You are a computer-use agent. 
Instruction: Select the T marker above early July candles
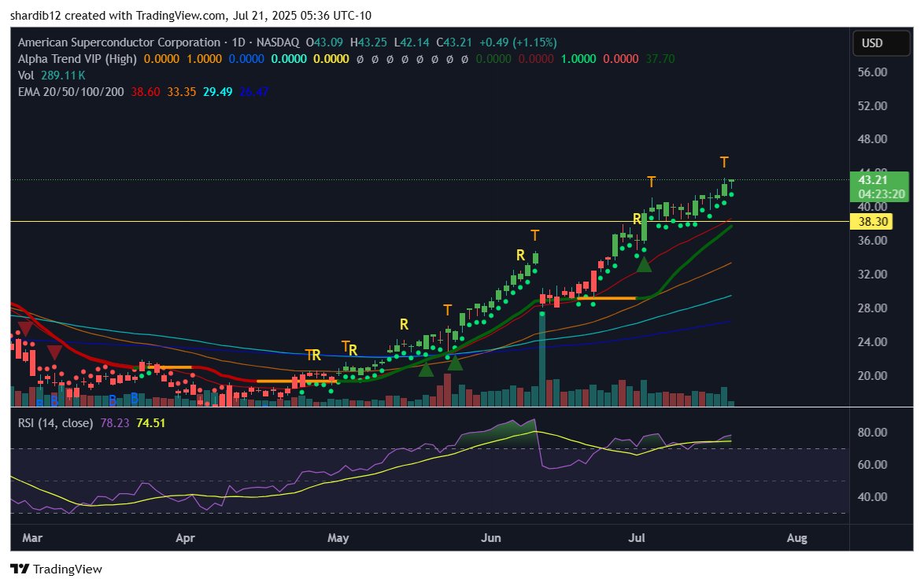(x=651, y=182)
